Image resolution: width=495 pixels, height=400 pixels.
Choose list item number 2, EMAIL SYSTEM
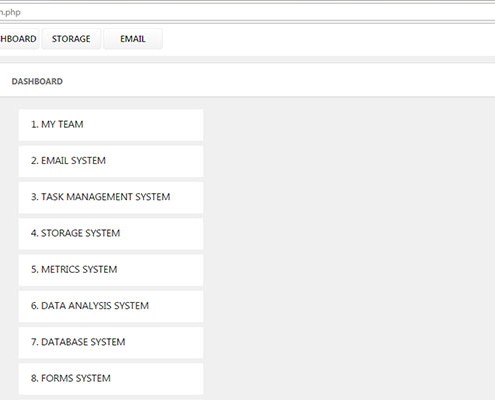point(111,161)
